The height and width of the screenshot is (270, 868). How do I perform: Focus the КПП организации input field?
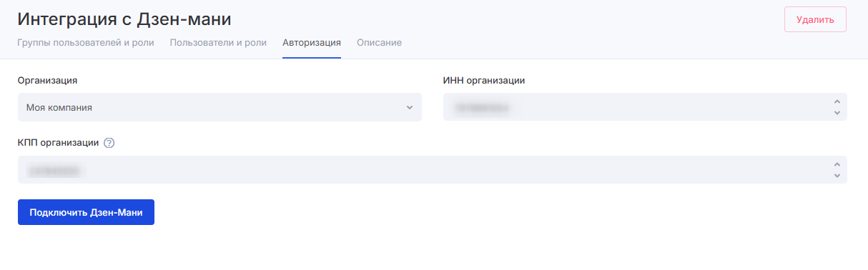coord(433,170)
